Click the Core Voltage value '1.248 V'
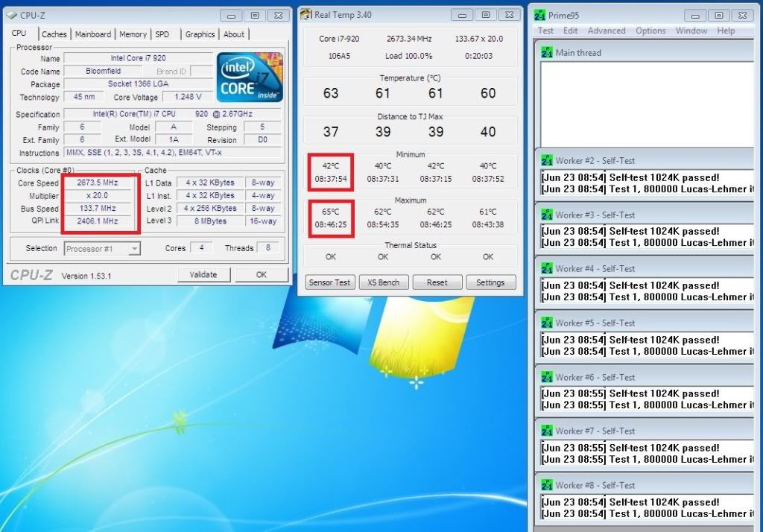The height and width of the screenshot is (532, 763). click(188, 97)
